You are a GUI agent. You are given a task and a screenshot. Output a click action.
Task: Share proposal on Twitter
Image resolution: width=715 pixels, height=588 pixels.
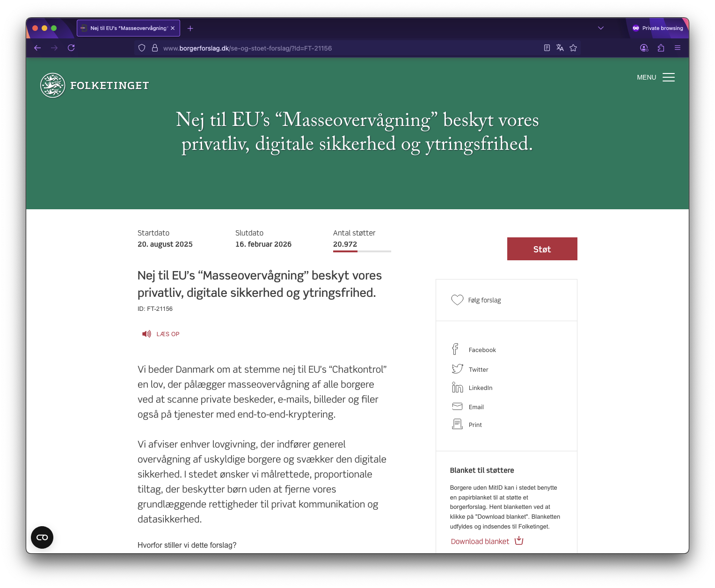point(457,369)
